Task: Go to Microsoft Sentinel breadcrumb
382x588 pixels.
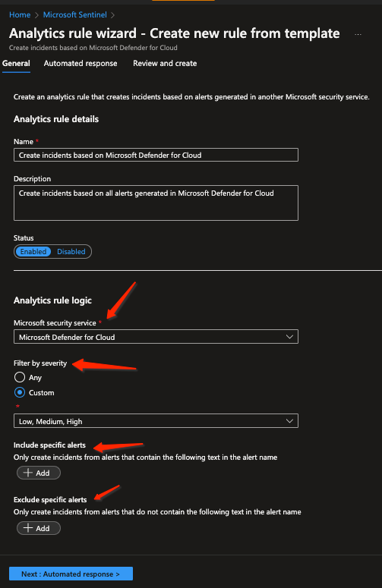Action: (74, 14)
